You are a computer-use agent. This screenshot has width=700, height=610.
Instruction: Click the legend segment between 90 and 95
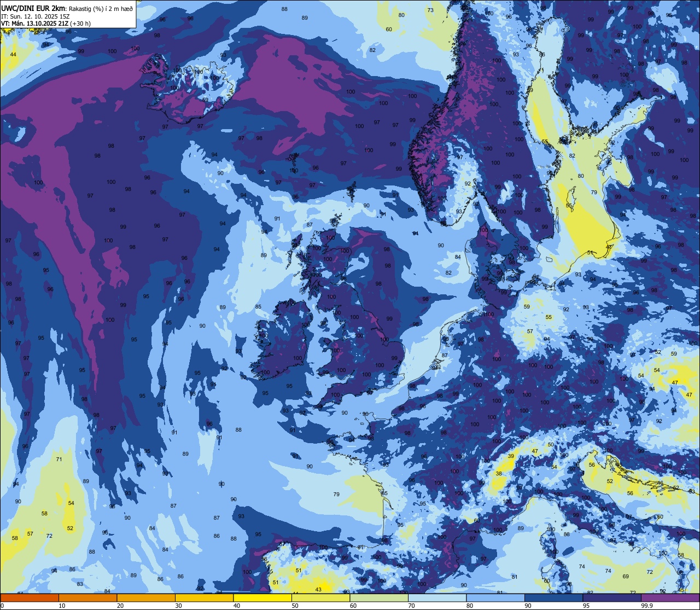click(553, 597)
